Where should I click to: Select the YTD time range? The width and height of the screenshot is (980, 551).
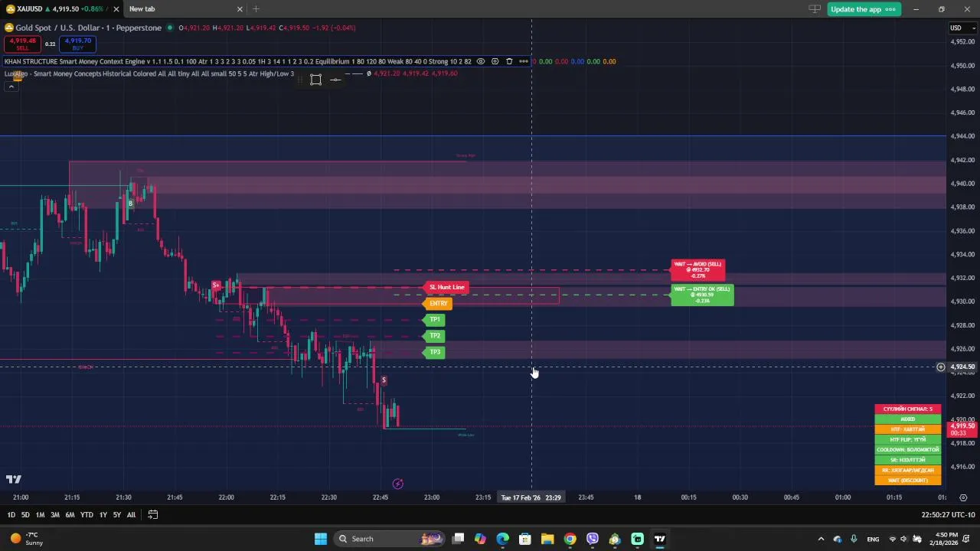coord(87,515)
